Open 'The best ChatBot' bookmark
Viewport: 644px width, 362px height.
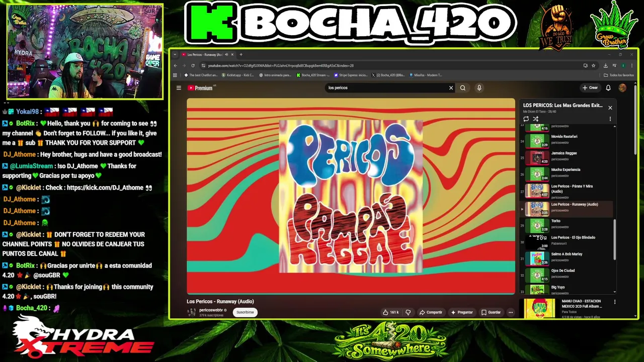point(201,75)
